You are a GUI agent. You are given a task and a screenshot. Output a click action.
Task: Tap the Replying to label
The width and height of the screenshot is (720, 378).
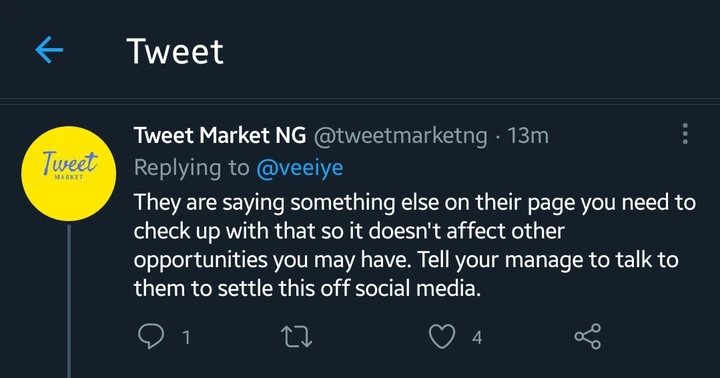click(191, 168)
